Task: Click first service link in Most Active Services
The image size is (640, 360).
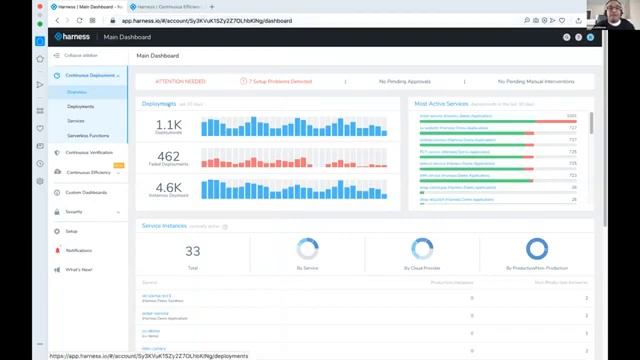Action: (456, 116)
